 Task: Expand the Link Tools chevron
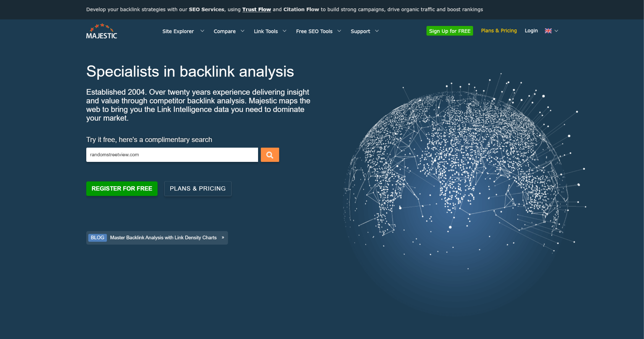click(x=284, y=31)
